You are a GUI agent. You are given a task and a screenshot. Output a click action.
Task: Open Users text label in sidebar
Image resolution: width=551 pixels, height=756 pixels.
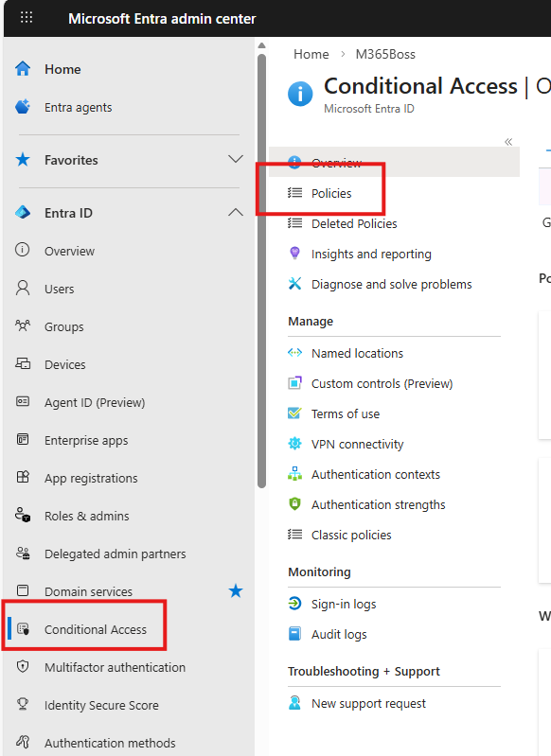pos(60,289)
